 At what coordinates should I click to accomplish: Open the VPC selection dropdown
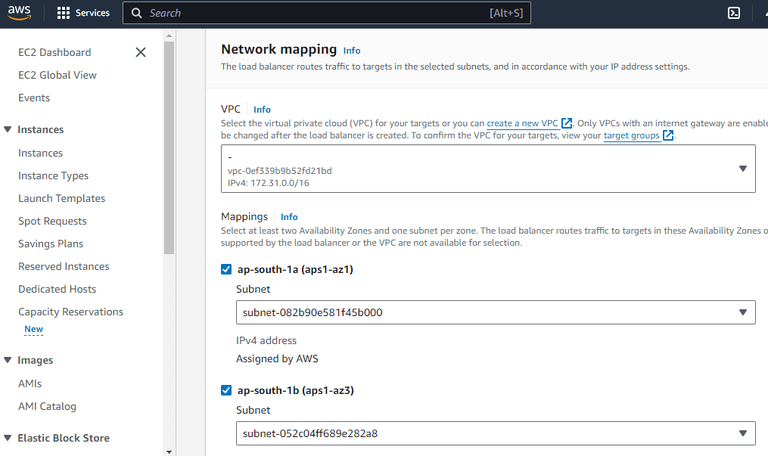point(743,169)
